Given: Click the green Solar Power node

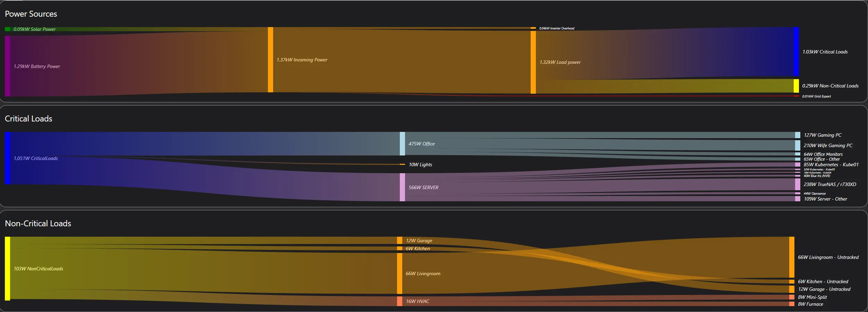Looking at the screenshot, I should tap(7, 29).
